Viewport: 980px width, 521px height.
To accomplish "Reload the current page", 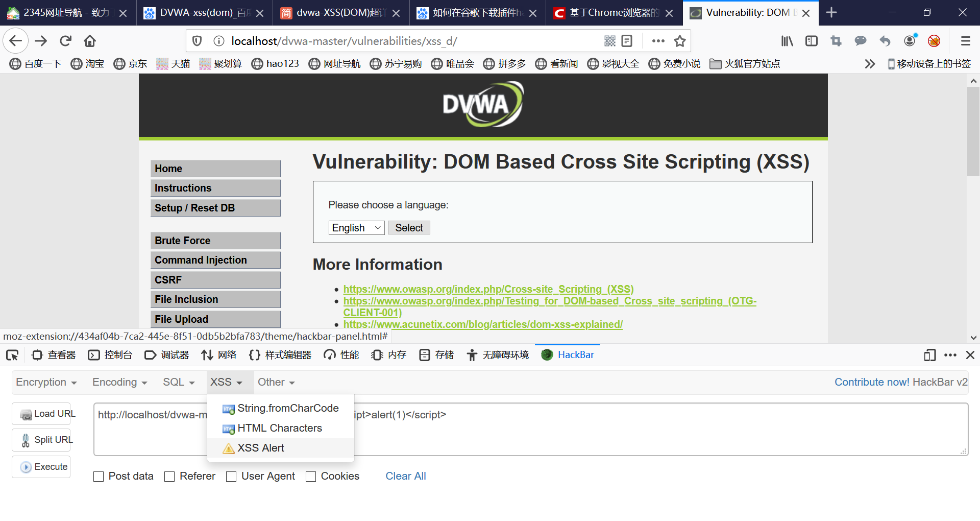I will 65,41.
